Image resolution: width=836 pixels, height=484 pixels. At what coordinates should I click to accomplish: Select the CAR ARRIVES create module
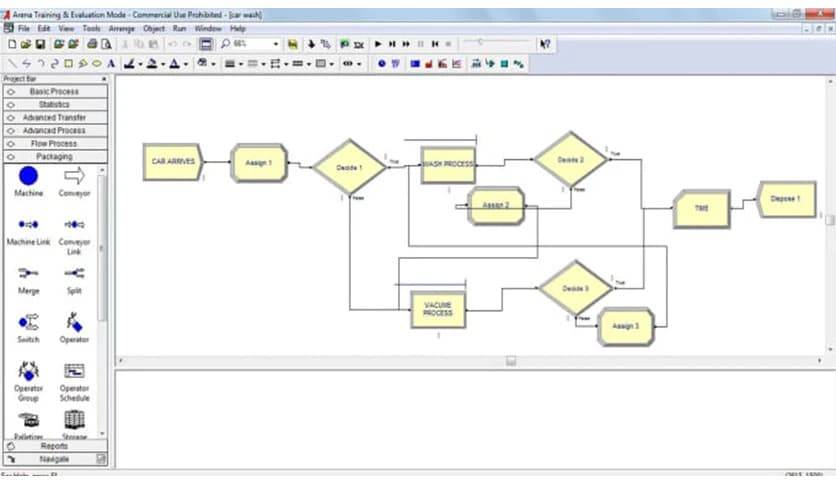click(173, 162)
